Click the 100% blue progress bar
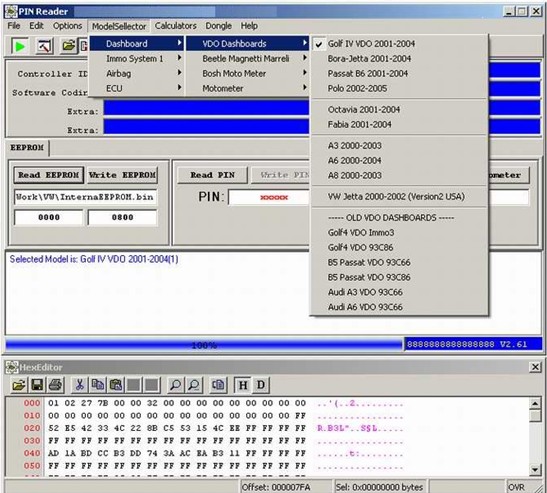Screen dimensions: 547x493 point(204,345)
